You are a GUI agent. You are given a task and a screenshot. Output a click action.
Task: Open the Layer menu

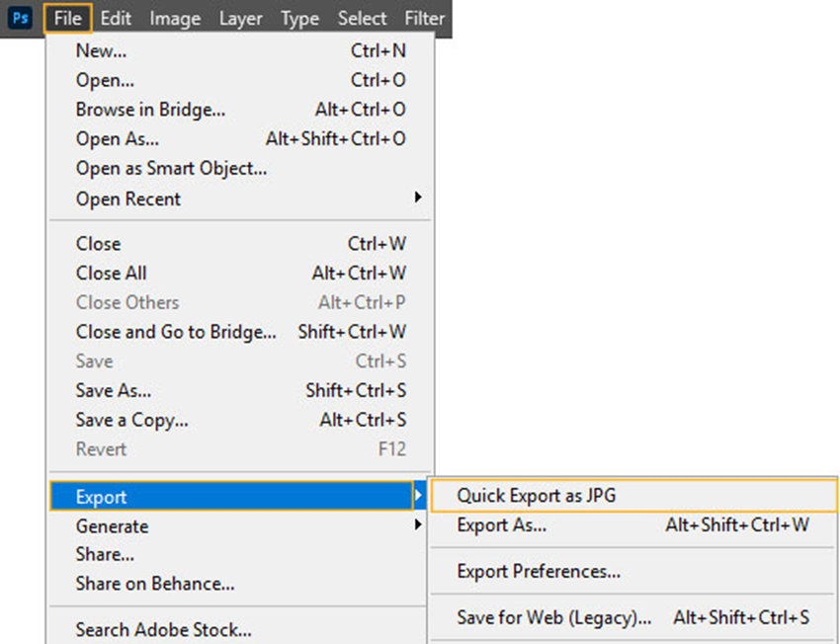click(240, 19)
